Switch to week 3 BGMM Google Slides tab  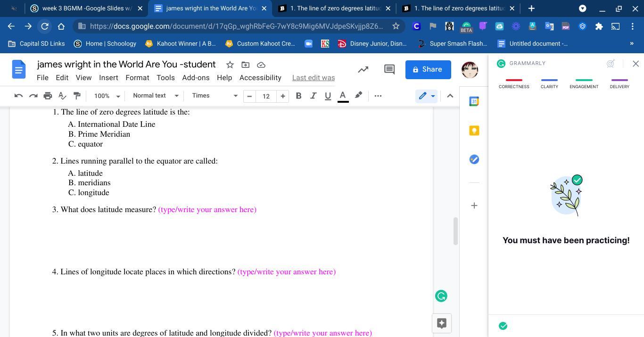[86, 8]
